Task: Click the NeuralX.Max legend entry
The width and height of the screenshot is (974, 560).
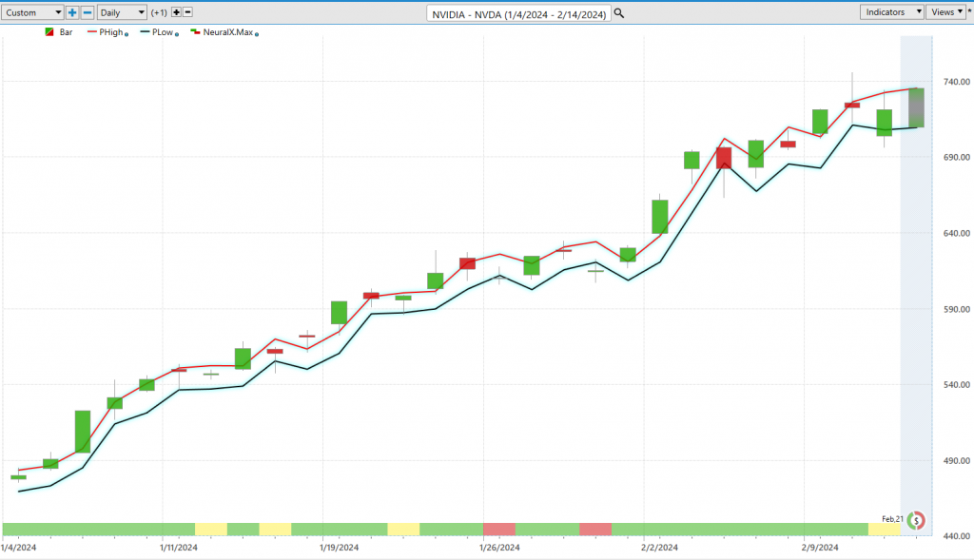Action: (x=223, y=32)
